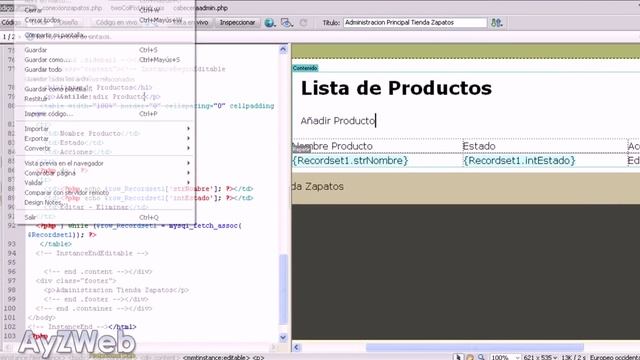
Task: Click the mmtinstance:editable tag in tag selector
Action: (216, 358)
